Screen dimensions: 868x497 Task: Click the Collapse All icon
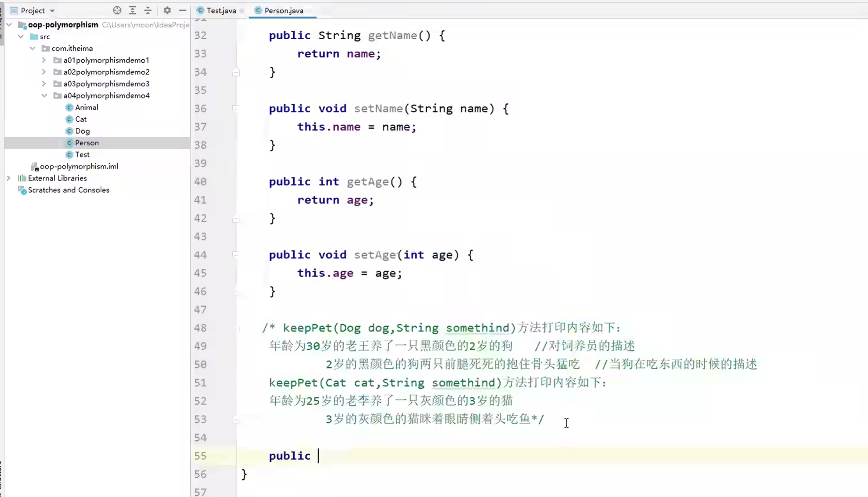point(148,10)
